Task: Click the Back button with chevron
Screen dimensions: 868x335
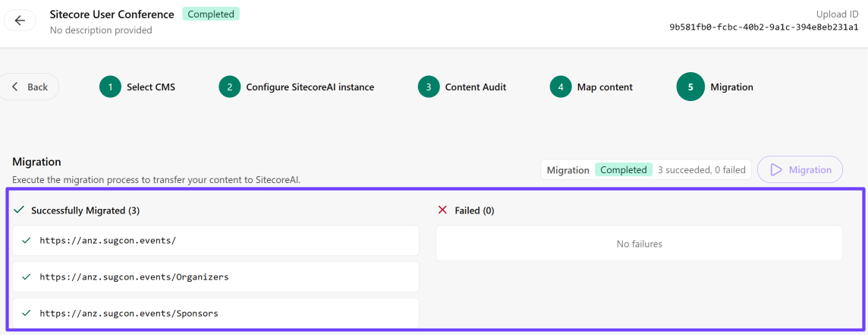Action: pyautogui.click(x=30, y=87)
